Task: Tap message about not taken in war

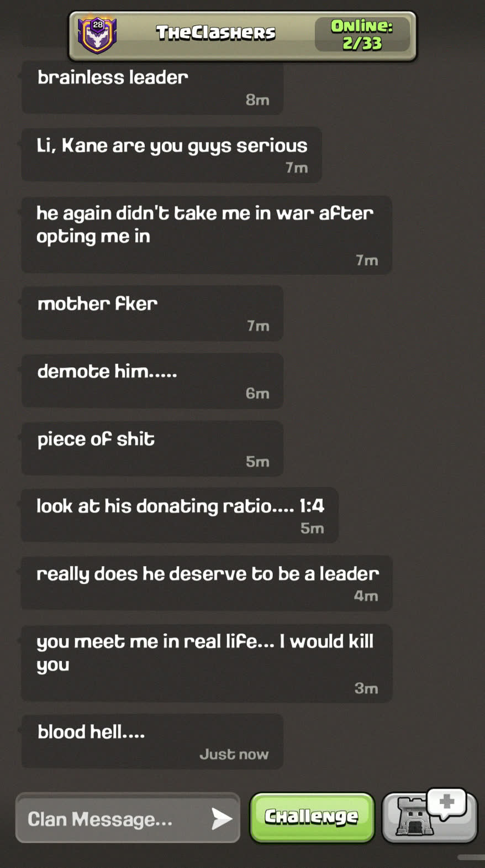Action: click(x=206, y=234)
